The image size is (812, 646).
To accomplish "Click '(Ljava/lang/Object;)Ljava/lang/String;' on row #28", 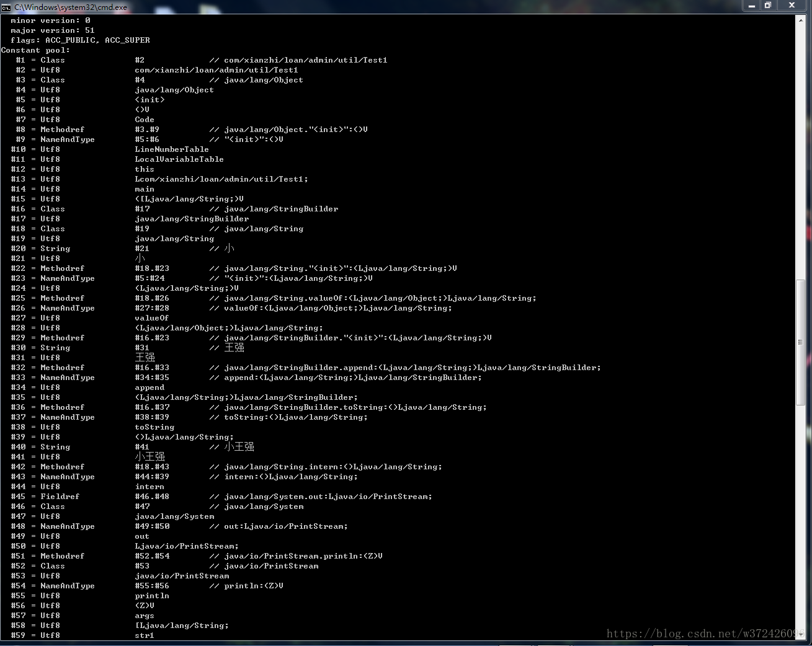I will (x=229, y=328).
